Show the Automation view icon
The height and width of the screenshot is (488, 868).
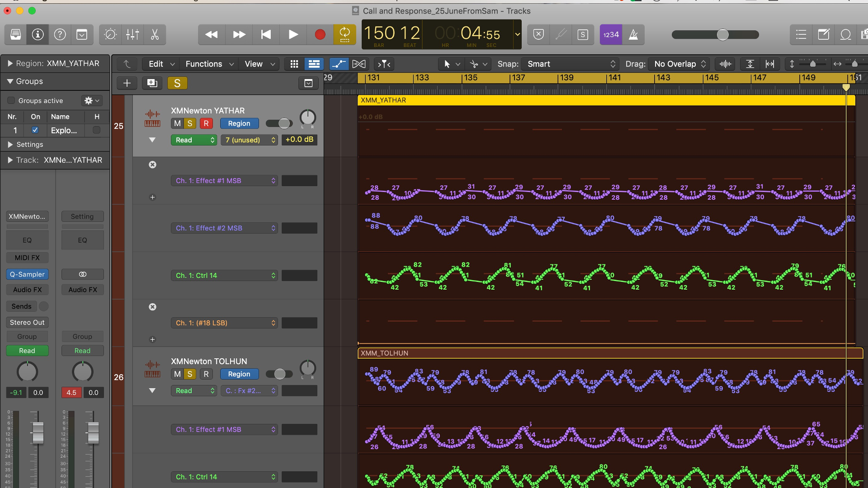point(339,64)
